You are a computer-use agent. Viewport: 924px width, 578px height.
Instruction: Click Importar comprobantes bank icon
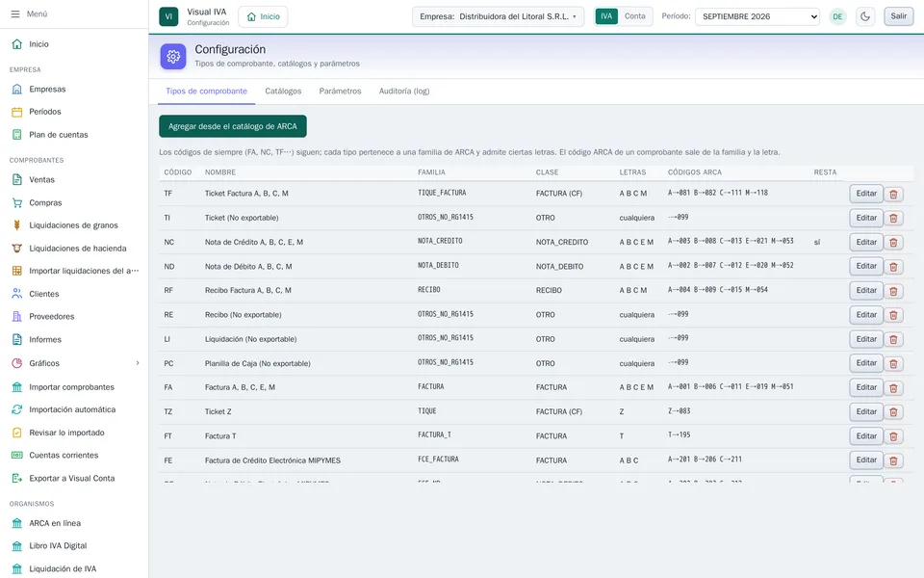pos(17,387)
